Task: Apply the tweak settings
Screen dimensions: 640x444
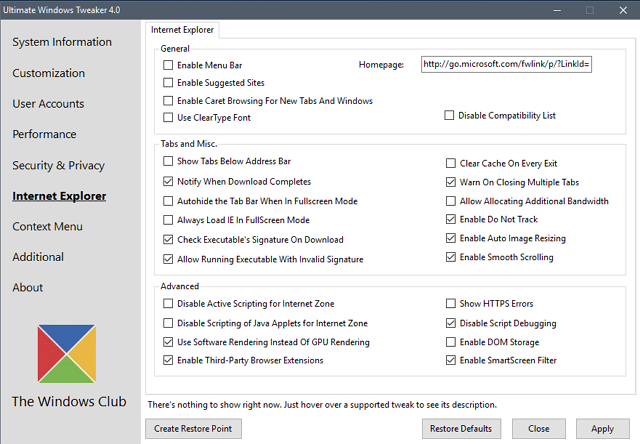Action: [x=602, y=428]
